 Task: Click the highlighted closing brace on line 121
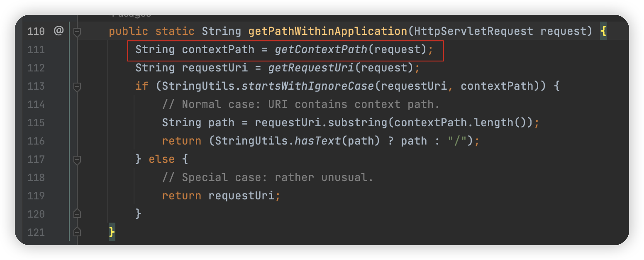click(112, 232)
